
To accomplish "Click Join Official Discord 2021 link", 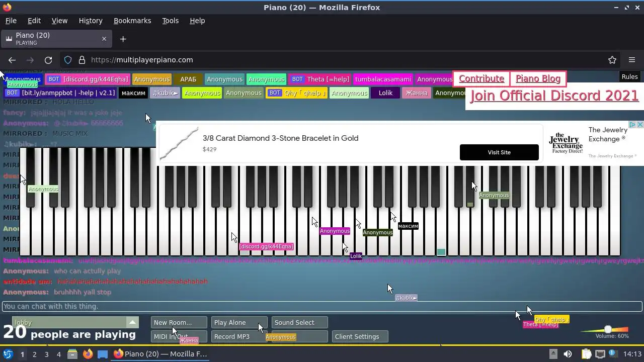I will [554, 96].
